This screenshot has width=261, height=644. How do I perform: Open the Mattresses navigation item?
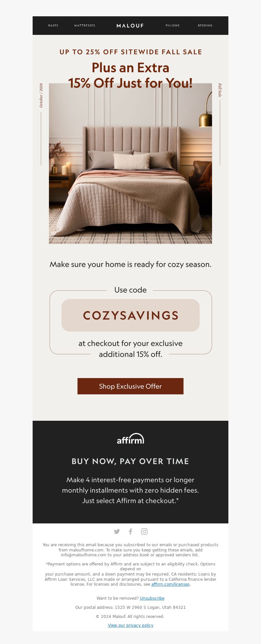point(84,25)
